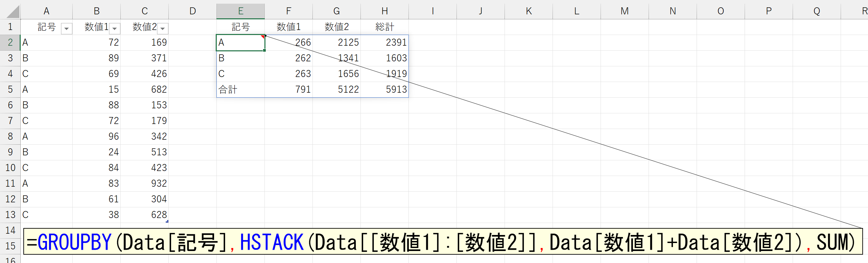Select column C header
This screenshot has height=263, width=868.
(x=144, y=11)
